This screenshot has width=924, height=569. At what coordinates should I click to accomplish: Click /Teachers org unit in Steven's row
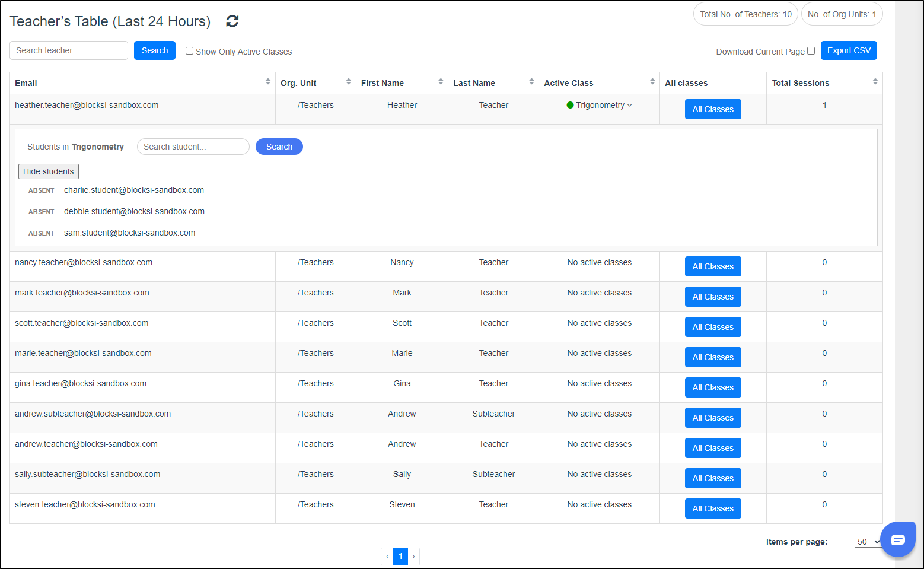click(316, 504)
